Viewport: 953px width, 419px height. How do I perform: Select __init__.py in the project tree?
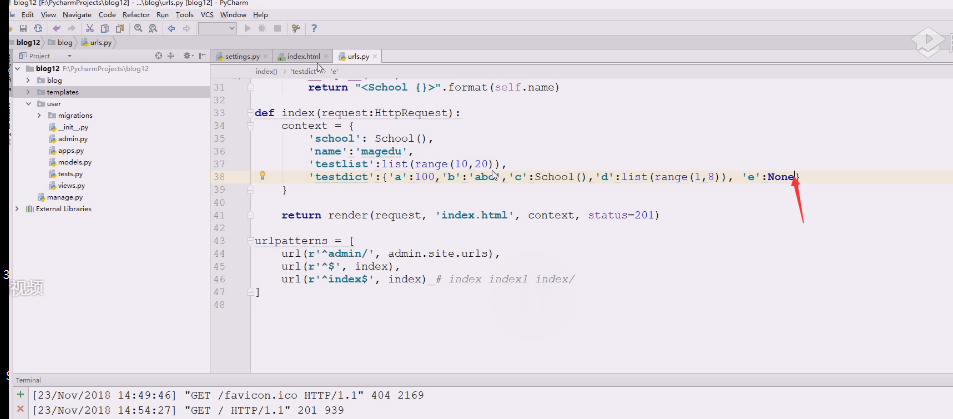[69, 128]
